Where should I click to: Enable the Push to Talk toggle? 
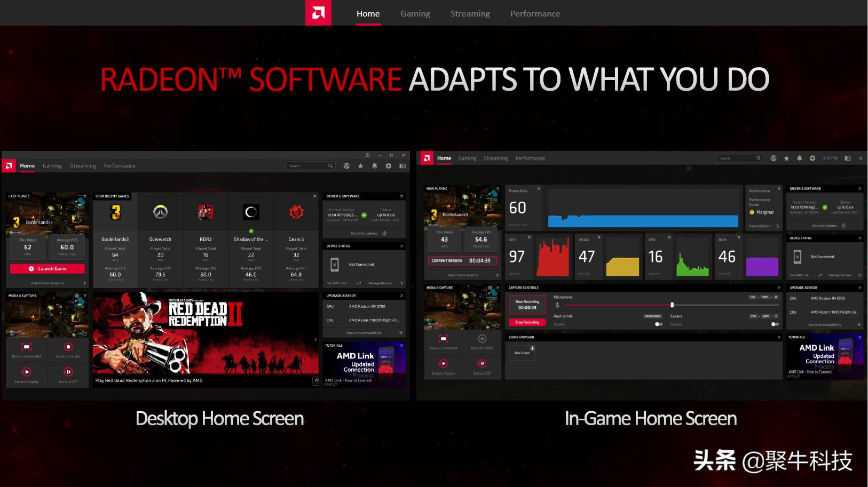tap(658, 324)
